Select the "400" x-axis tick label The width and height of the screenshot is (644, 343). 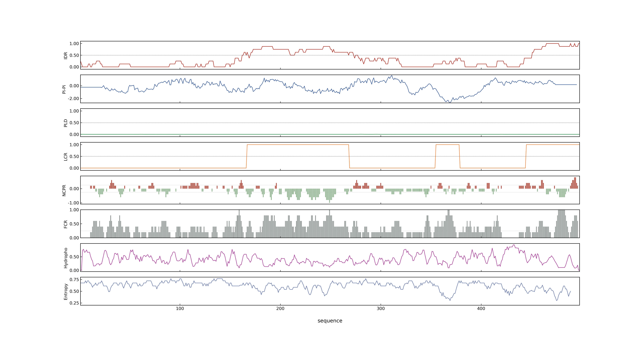pos(481,309)
